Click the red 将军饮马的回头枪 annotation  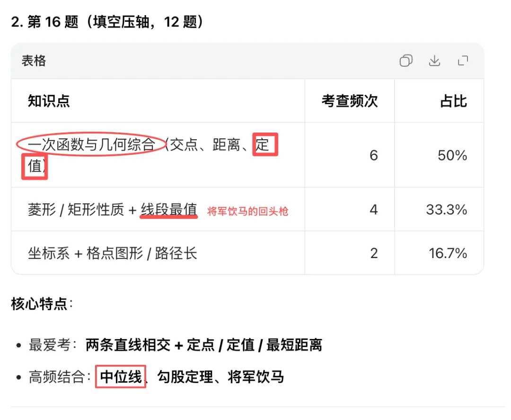247,212
